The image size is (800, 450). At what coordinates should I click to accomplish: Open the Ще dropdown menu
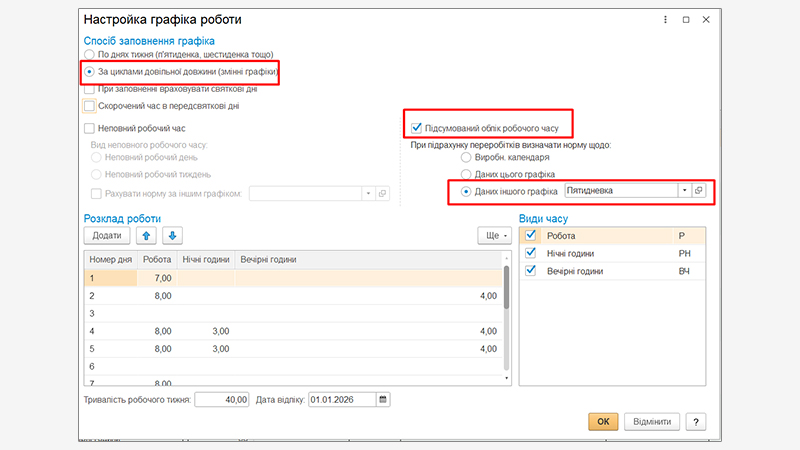(x=495, y=236)
